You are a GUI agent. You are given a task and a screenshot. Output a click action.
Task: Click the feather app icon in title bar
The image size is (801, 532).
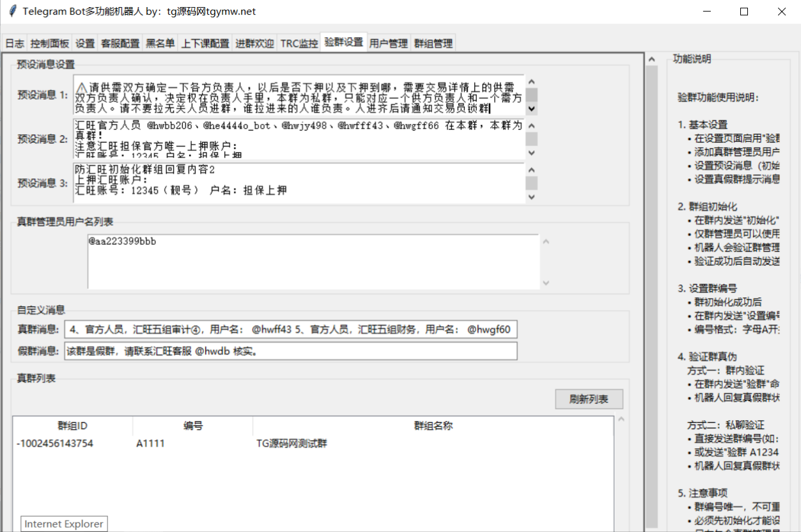[x=12, y=12]
